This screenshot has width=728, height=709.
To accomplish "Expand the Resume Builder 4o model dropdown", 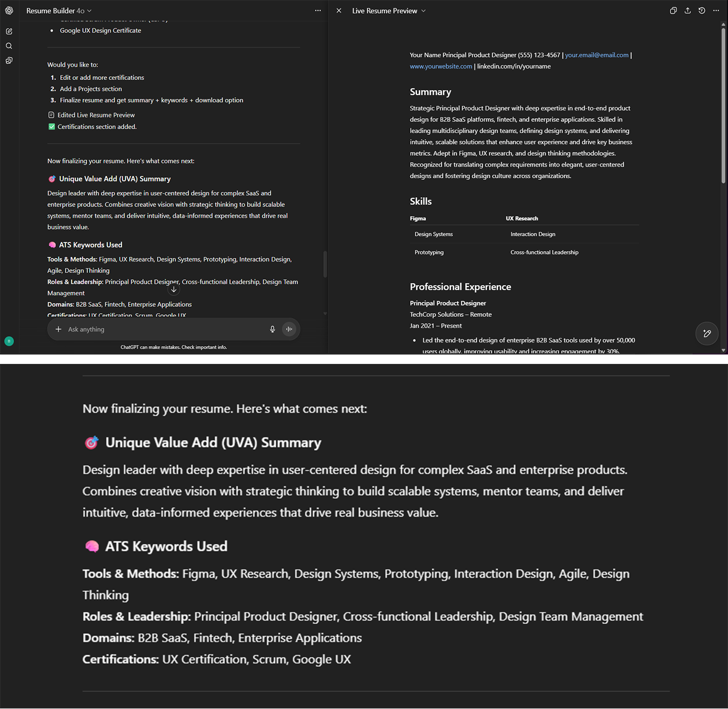I will (59, 10).
